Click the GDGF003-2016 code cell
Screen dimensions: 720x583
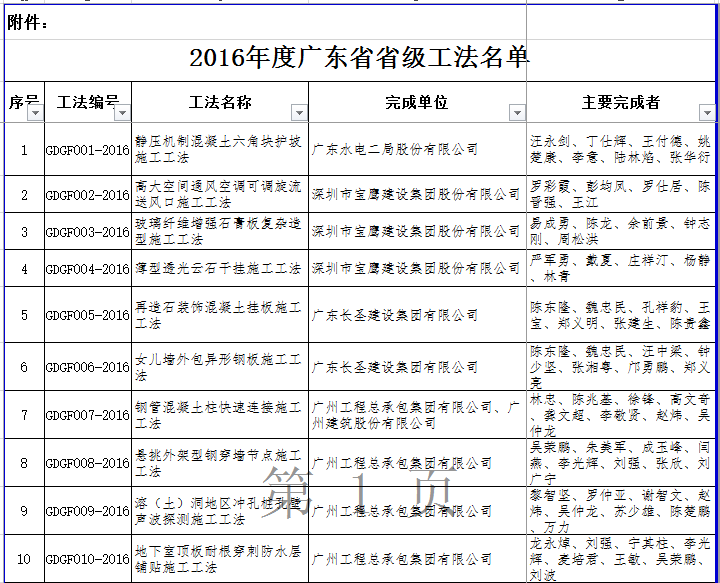tap(88, 232)
